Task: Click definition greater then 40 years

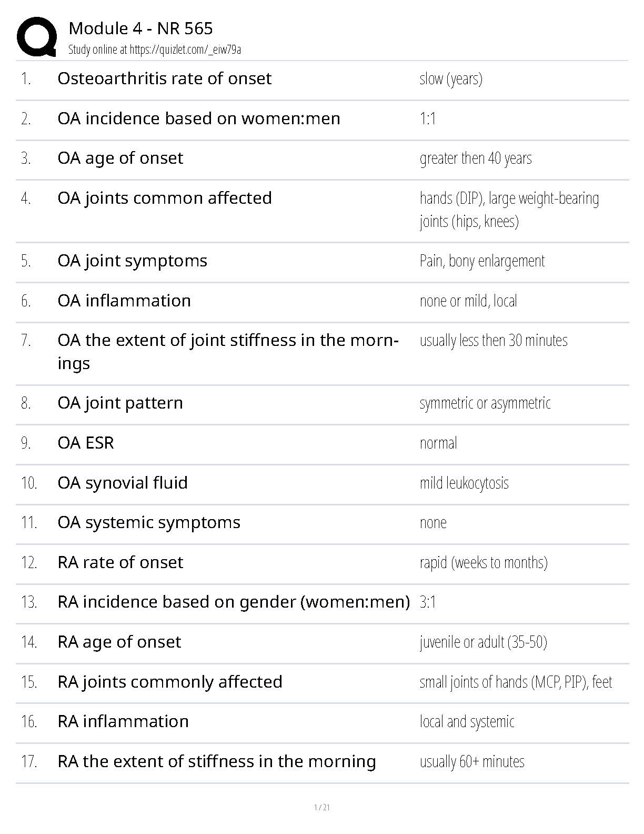Action: point(475,158)
